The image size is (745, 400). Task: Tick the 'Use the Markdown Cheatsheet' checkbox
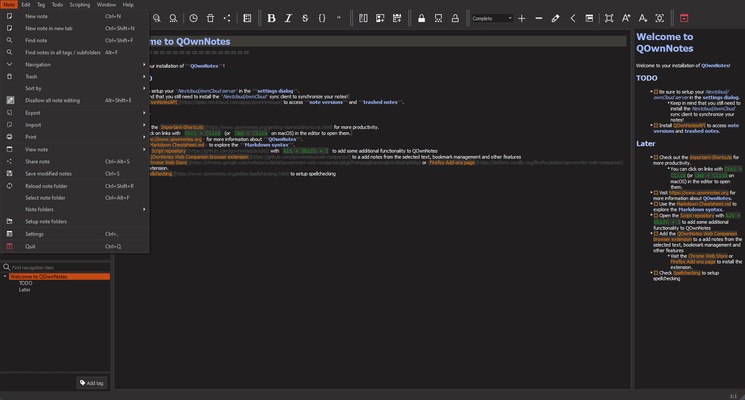(x=656, y=204)
